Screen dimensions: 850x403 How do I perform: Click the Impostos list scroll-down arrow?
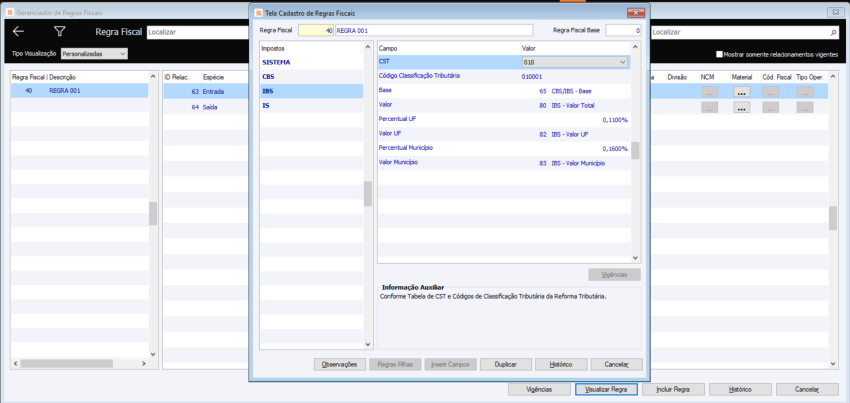pos(368,344)
